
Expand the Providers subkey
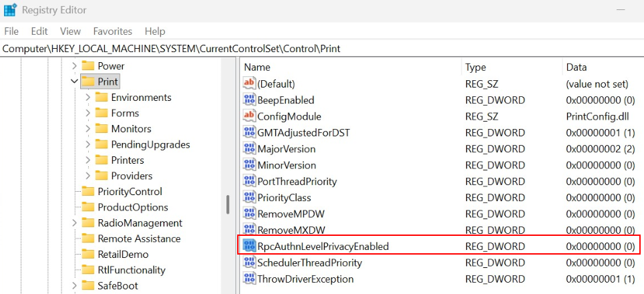88,176
